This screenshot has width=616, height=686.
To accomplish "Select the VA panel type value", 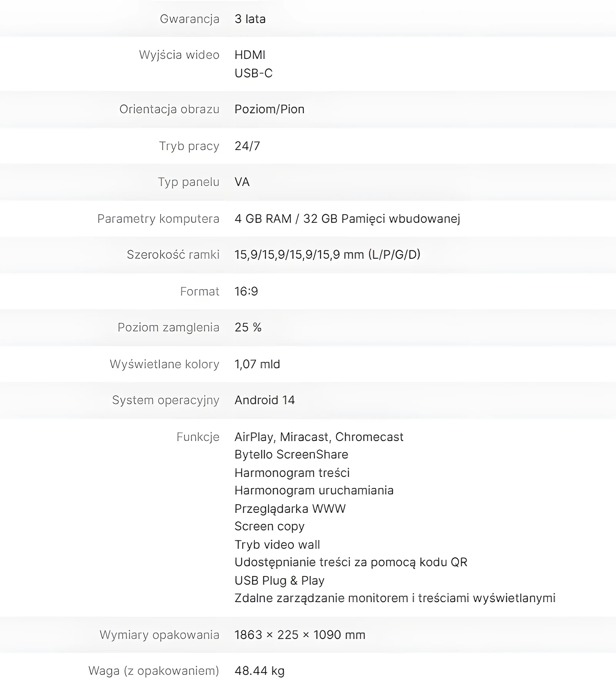I will (242, 182).
